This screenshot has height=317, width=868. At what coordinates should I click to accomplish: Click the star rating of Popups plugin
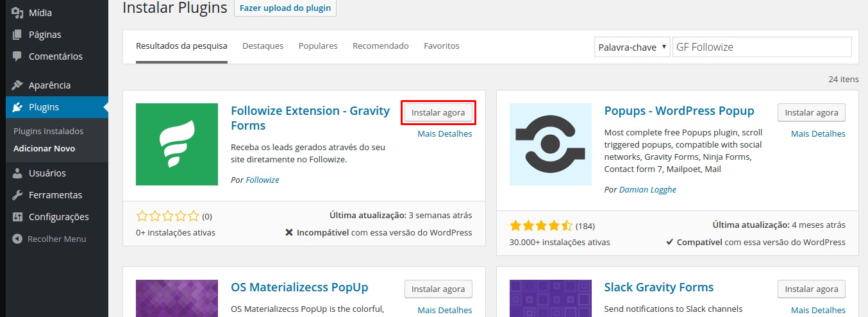tap(541, 225)
